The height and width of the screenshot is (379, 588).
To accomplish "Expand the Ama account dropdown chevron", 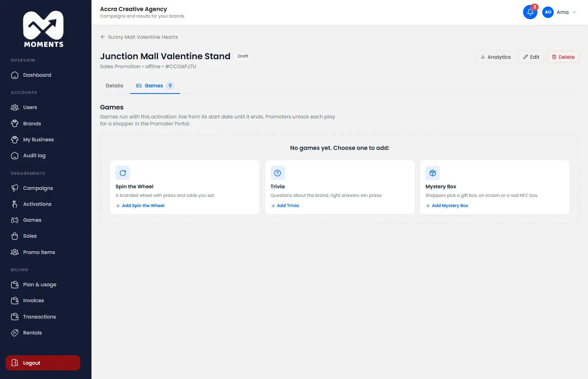I will click(575, 12).
